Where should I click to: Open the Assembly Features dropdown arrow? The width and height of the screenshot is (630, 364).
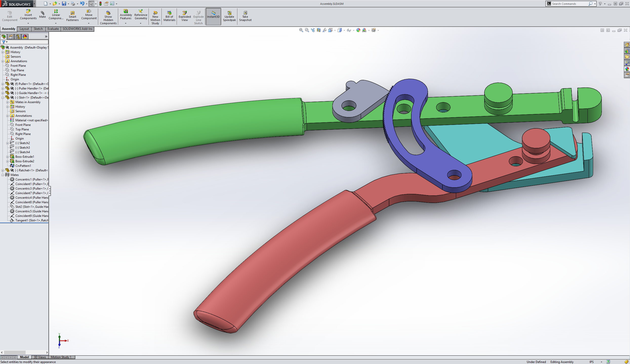[x=126, y=23]
